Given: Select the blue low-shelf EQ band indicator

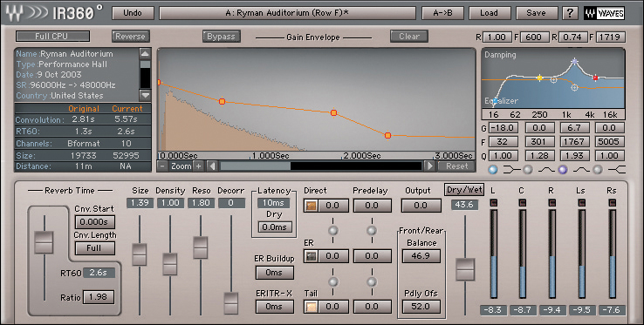Looking at the screenshot, I should pos(493,169).
